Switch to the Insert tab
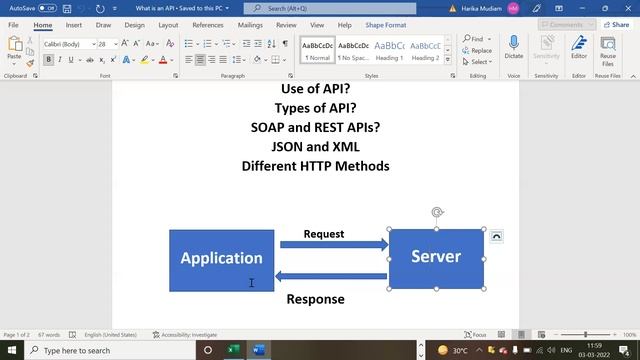The image size is (640, 360). 73,25
